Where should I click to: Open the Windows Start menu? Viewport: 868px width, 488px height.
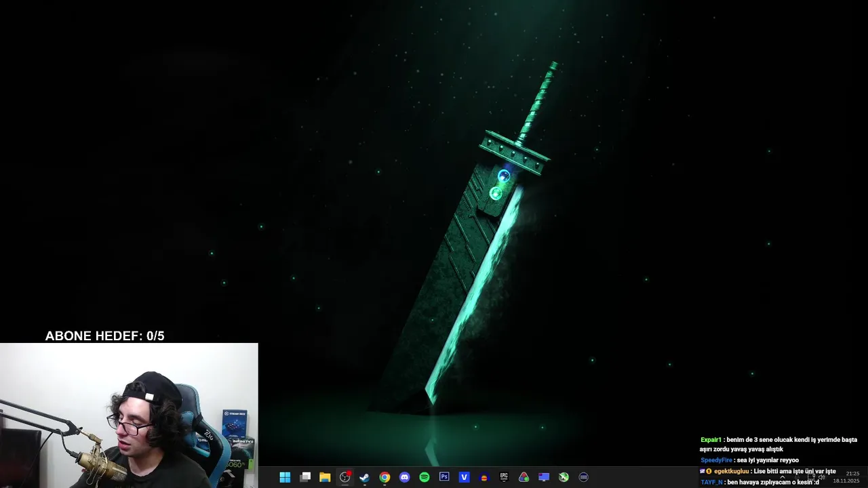click(285, 477)
